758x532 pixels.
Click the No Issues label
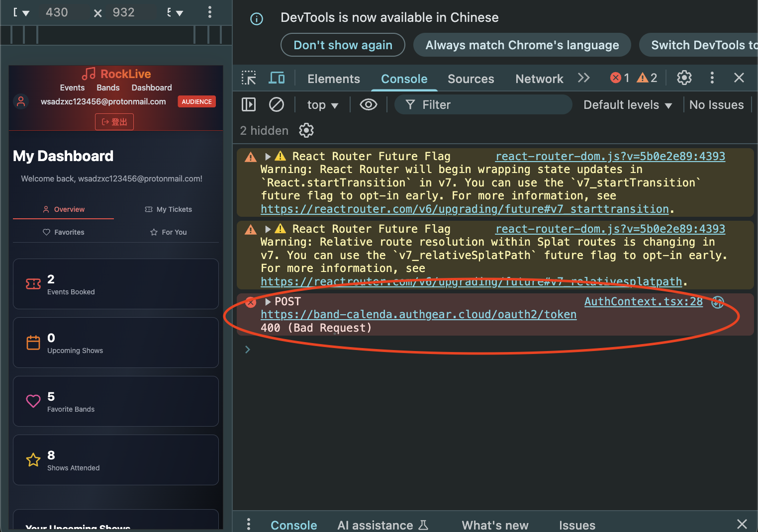pyautogui.click(x=716, y=105)
